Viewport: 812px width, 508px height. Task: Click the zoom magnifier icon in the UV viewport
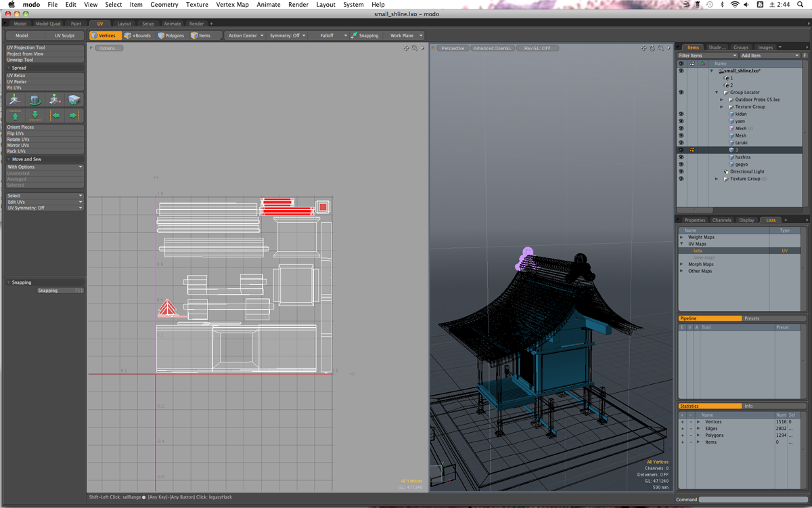[x=415, y=48]
